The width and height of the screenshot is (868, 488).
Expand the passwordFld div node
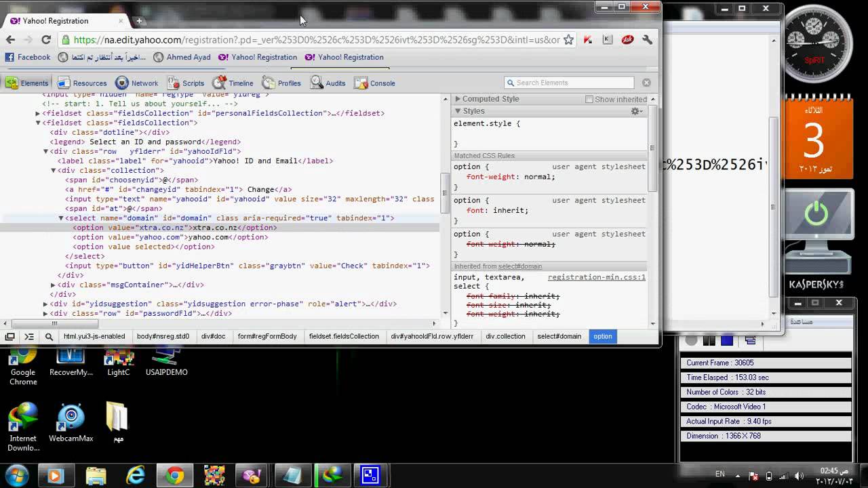coord(45,313)
